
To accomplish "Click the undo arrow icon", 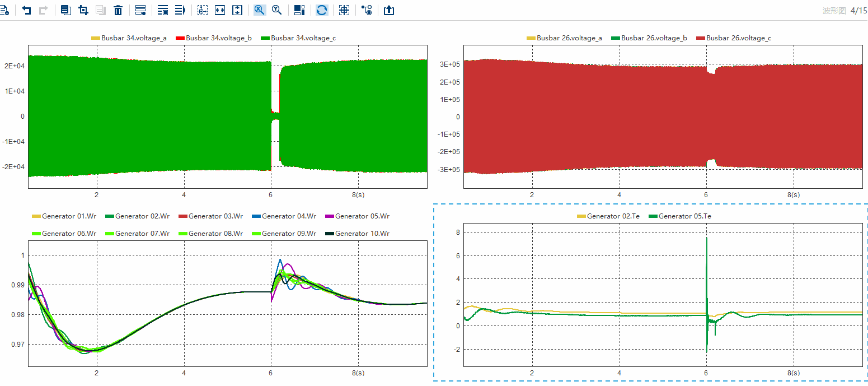I will click(x=26, y=10).
